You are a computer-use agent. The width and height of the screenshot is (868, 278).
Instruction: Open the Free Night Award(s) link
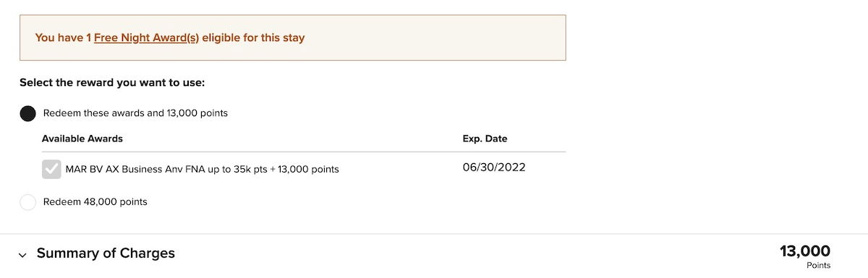146,38
